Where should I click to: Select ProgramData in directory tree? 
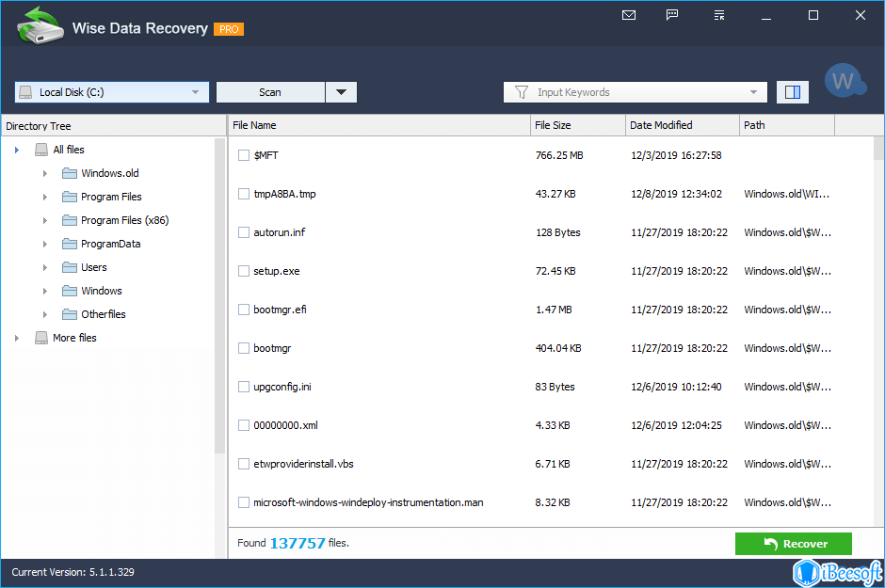click(111, 244)
